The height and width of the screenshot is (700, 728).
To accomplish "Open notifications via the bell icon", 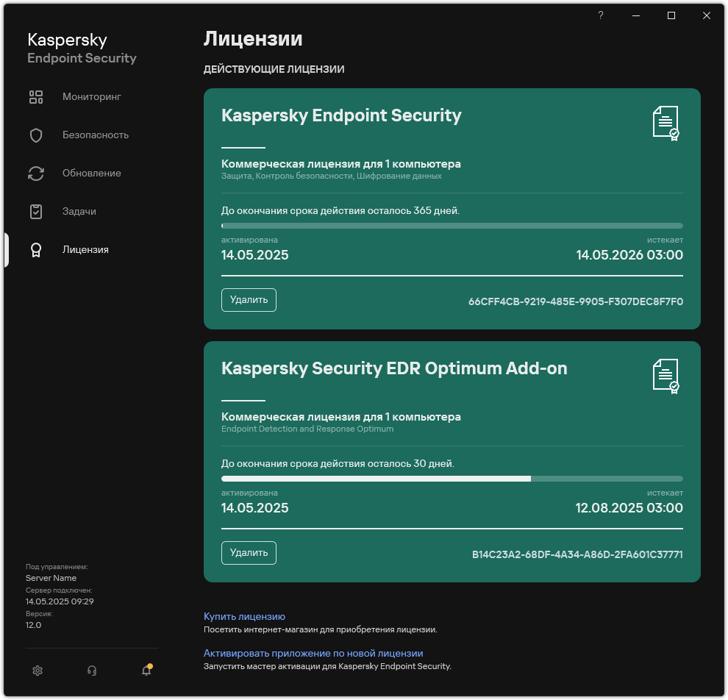I will click(x=147, y=670).
